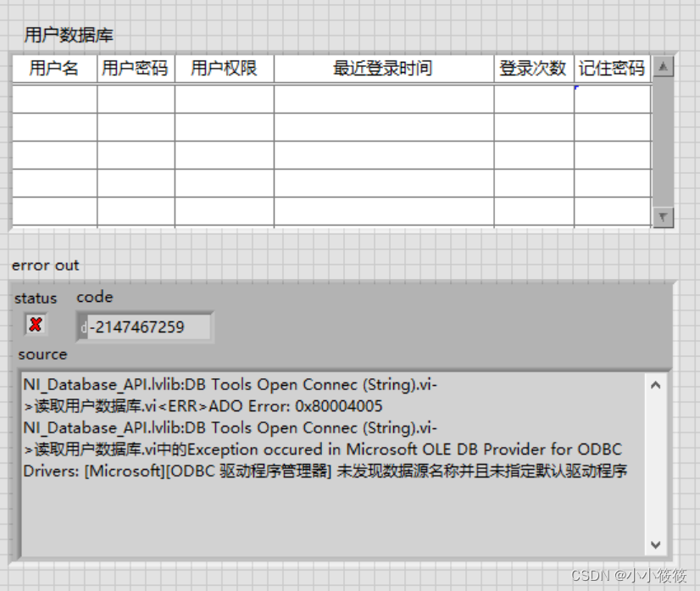Select the 用户名 column header
This screenshot has width=700, height=591.
(53, 69)
